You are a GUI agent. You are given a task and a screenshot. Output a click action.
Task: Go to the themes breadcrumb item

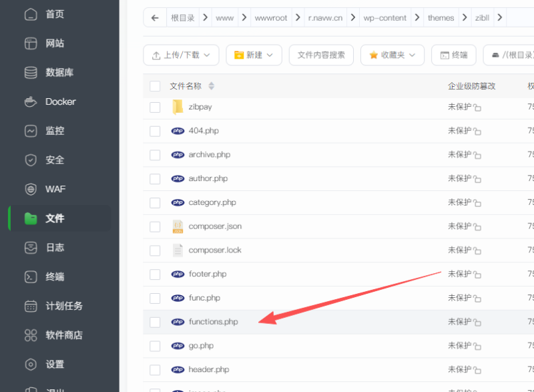click(x=441, y=18)
